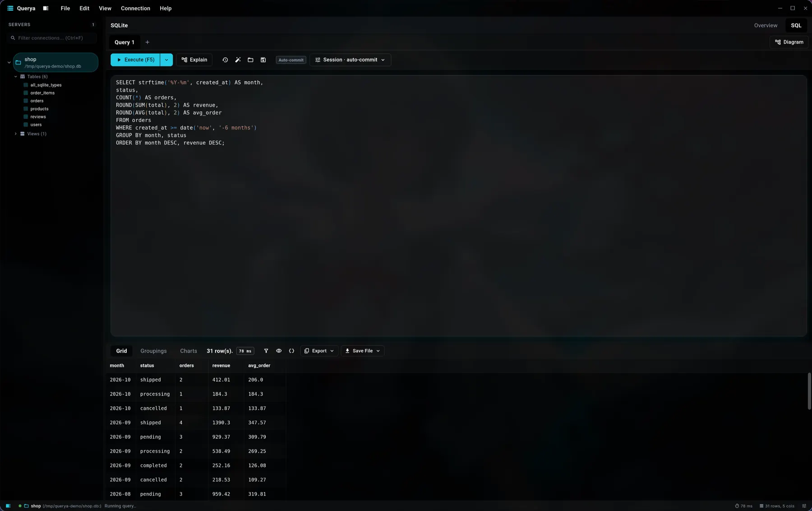Click the results grid vertical scrollbar
Screen dimensions: 812x511
(809, 391)
